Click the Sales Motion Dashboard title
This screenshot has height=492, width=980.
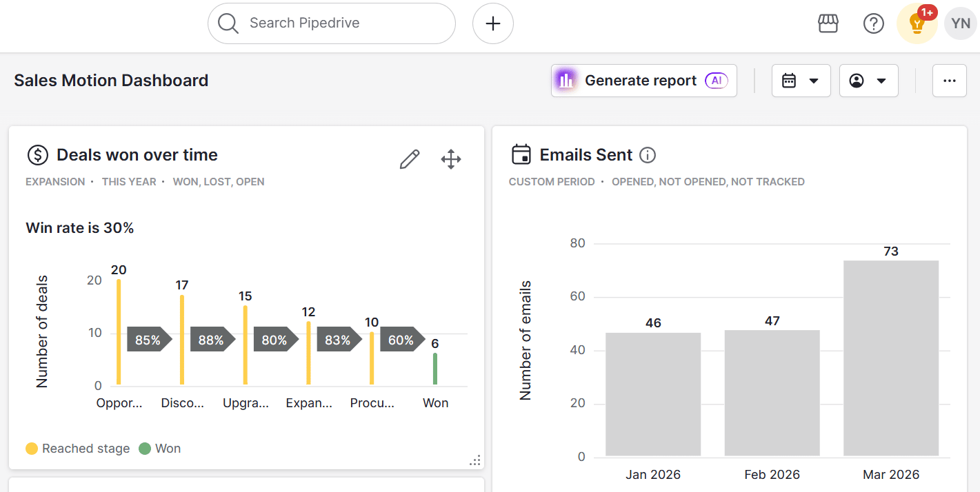tap(111, 81)
